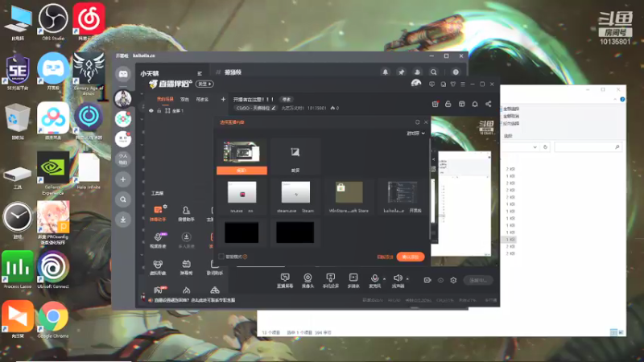
Task: Open settings gear in streaming companion bottom bar
Action: click(x=453, y=280)
